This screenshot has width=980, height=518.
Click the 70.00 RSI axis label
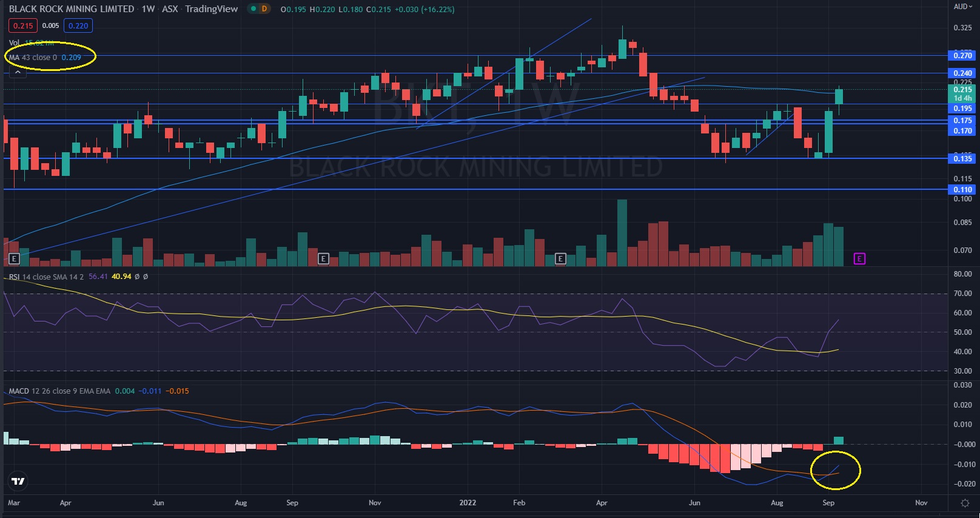962,294
